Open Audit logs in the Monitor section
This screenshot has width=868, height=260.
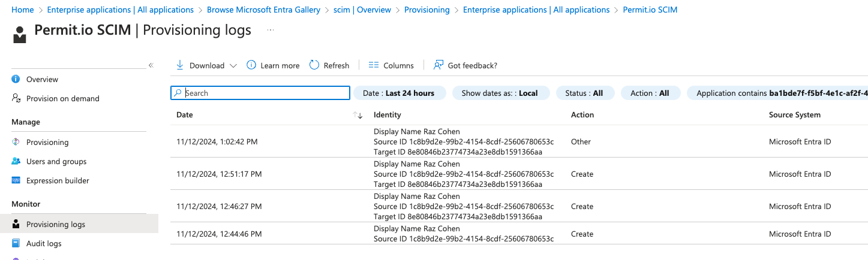pyautogui.click(x=44, y=244)
